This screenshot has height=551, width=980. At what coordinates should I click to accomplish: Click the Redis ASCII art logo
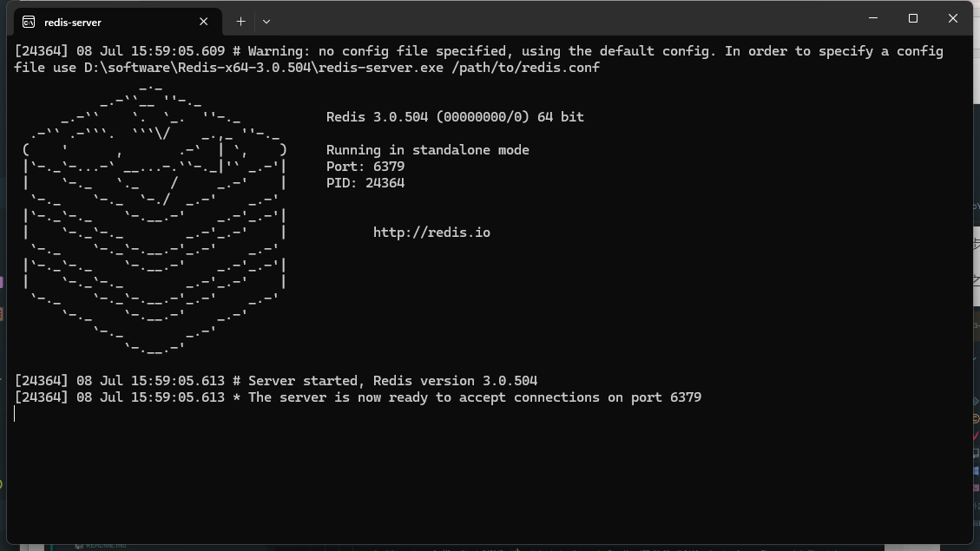pyautogui.click(x=155, y=217)
